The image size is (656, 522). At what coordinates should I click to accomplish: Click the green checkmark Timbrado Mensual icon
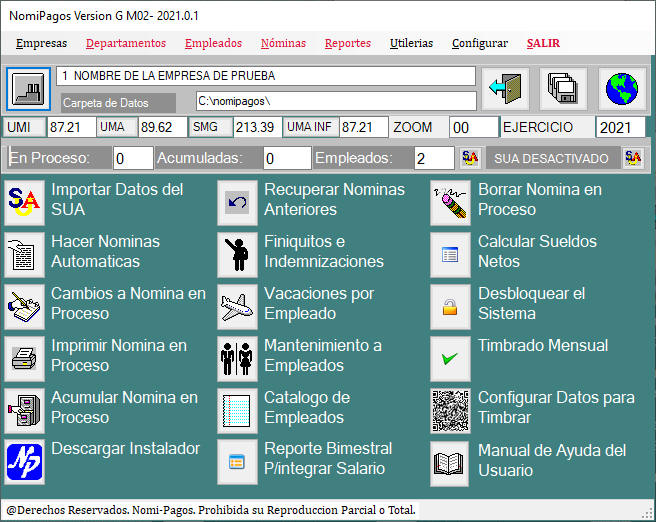click(451, 356)
